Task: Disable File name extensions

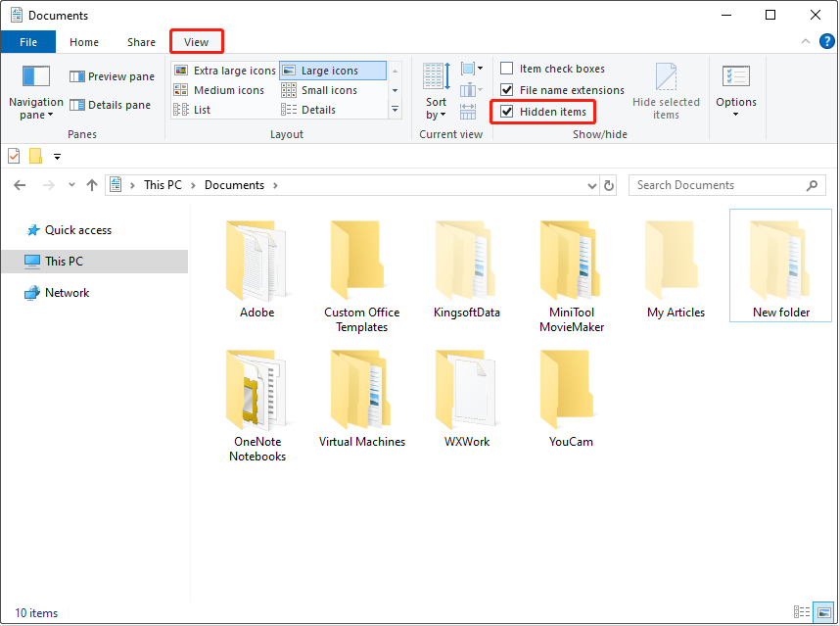Action: coord(507,89)
